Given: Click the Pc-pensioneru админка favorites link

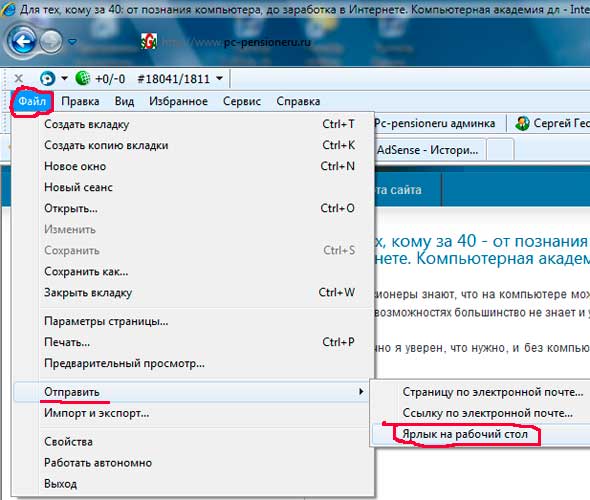Looking at the screenshot, I should 434,123.
